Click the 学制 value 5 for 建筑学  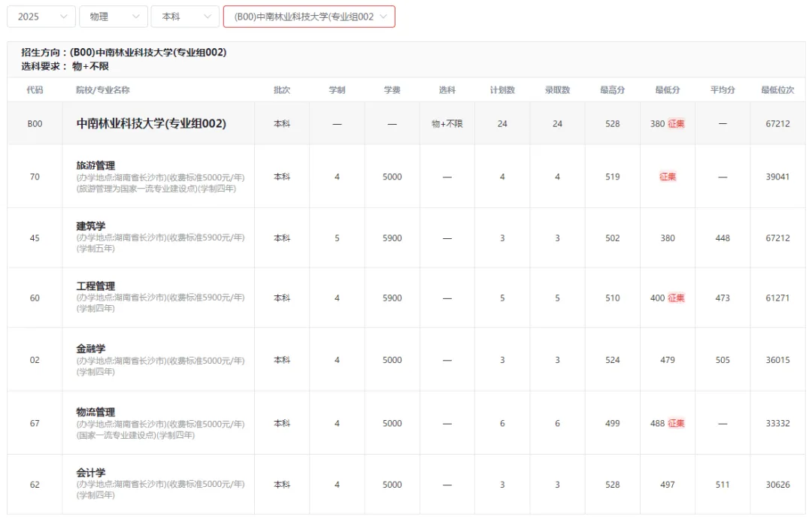(337, 238)
